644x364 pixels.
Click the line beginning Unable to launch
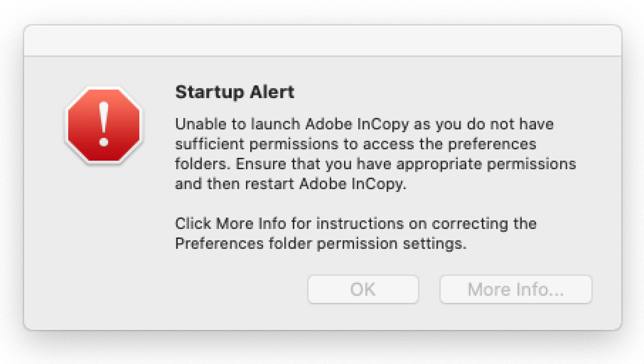pos(364,124)
